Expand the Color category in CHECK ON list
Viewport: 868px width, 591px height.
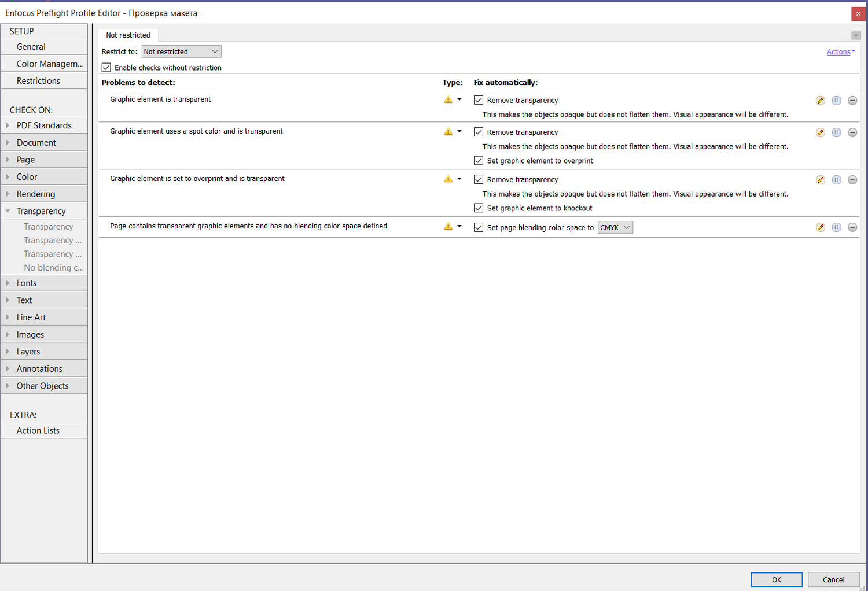(x=8, y=177)
